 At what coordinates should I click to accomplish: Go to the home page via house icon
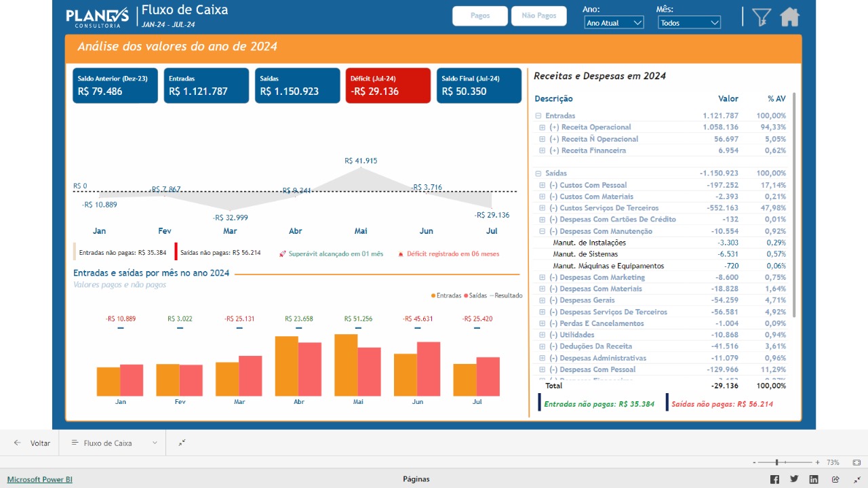pyautogui.click(x=789, y=17)
